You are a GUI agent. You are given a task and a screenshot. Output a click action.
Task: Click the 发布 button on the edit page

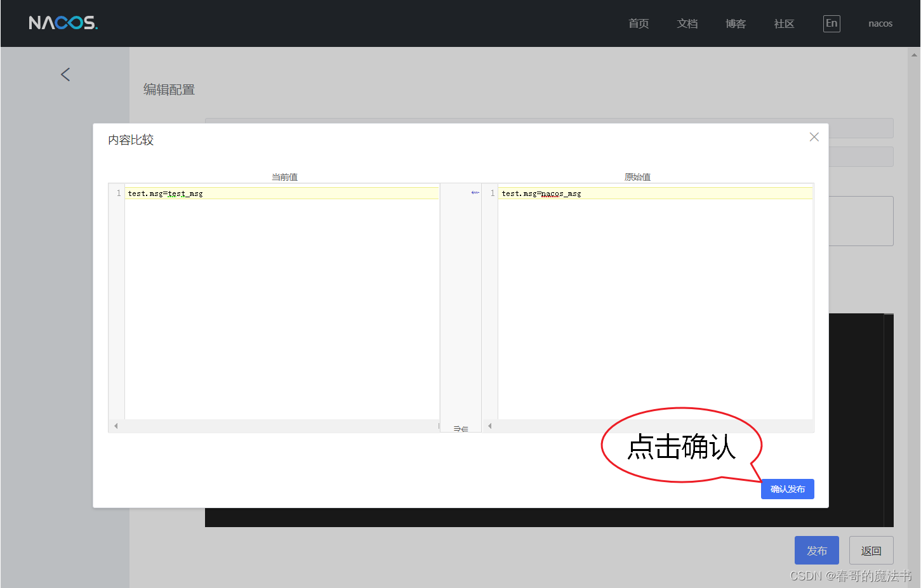817,551
